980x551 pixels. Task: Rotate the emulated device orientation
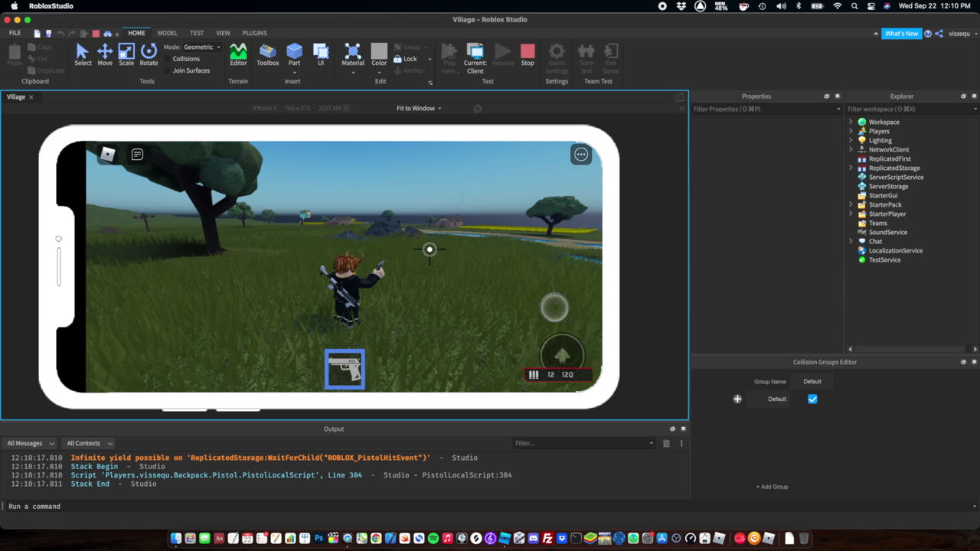click(x=478, y=109)
